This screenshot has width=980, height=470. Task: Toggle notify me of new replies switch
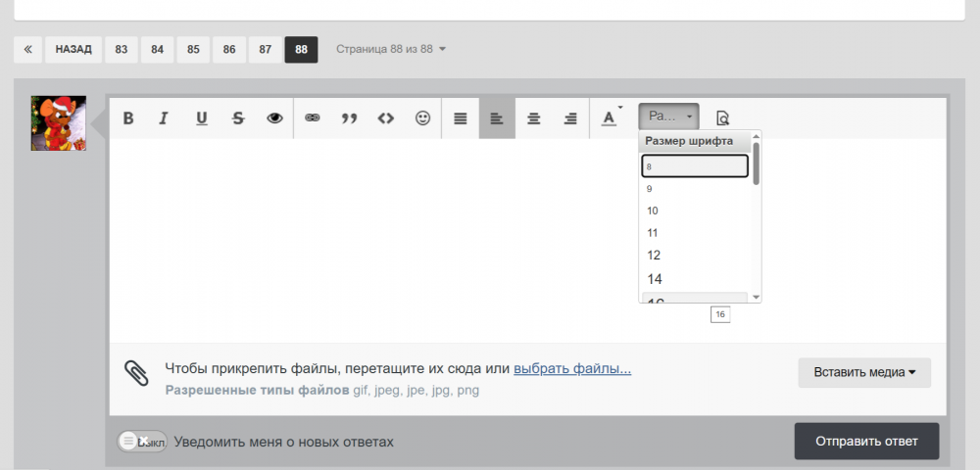click(142, 442)
